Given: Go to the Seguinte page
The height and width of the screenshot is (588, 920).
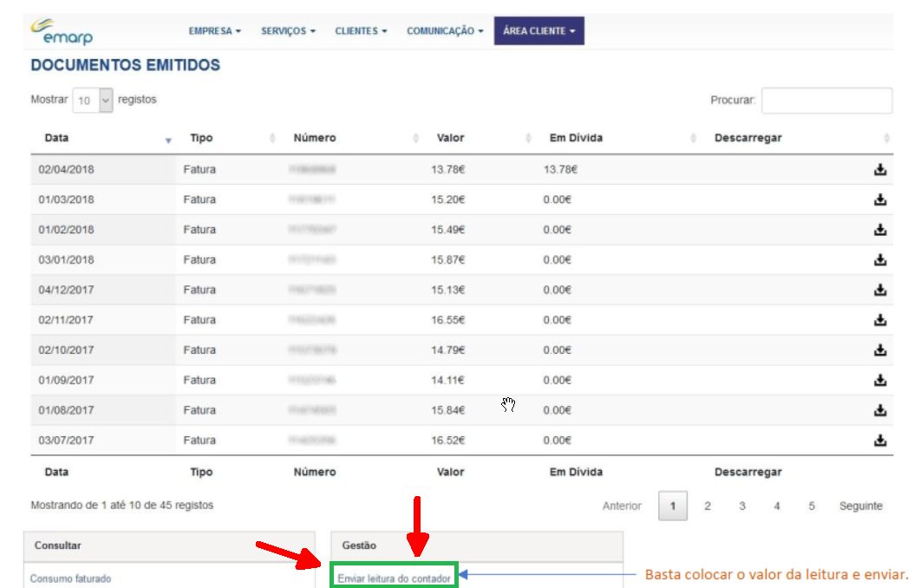Looking at the screenshot, I should [x=860, y=506].
